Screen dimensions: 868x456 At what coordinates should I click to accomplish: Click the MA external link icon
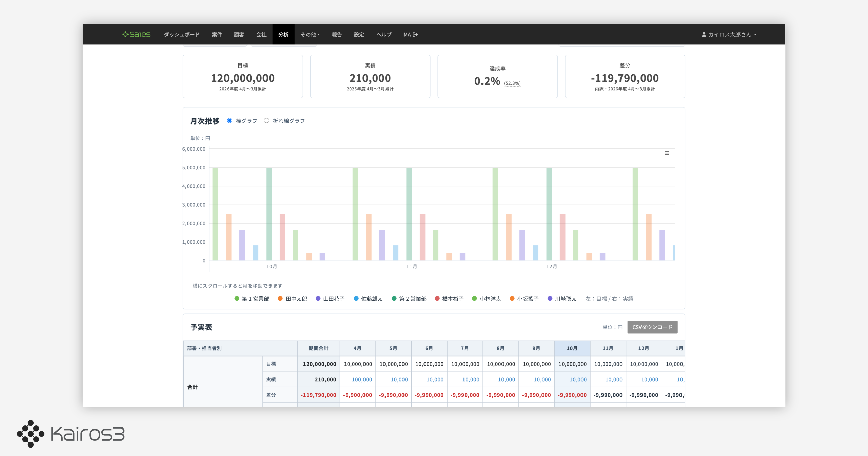coord(415,35)
